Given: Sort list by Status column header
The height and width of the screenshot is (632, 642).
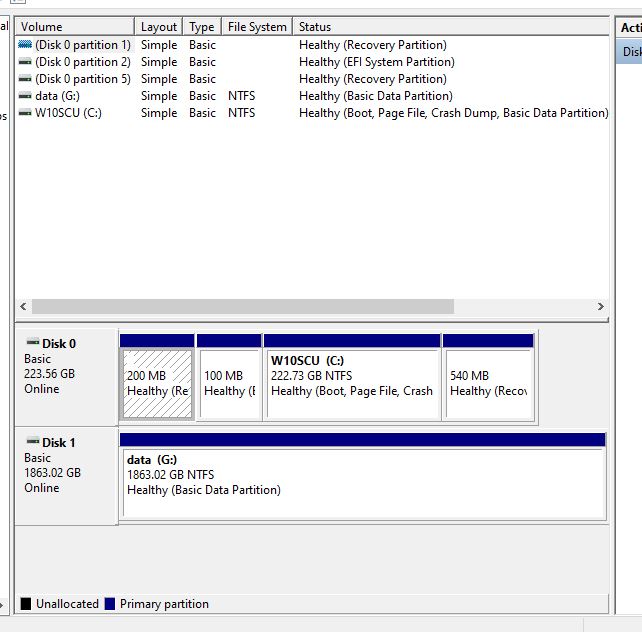Looking at the screenshot, I should [450, 27].
